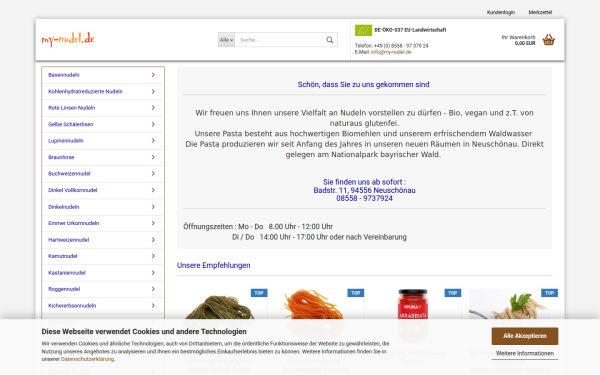Image resolution: width=600 pixels, height=375 pixels.
Task: Click the chevron arrow next to Basennudeln
Action: tap(153, 75)
